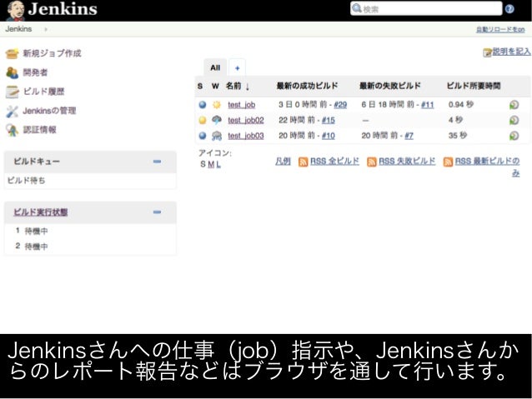Open successful build #15
The image size is (532, 399).
[x=329, y=120]
